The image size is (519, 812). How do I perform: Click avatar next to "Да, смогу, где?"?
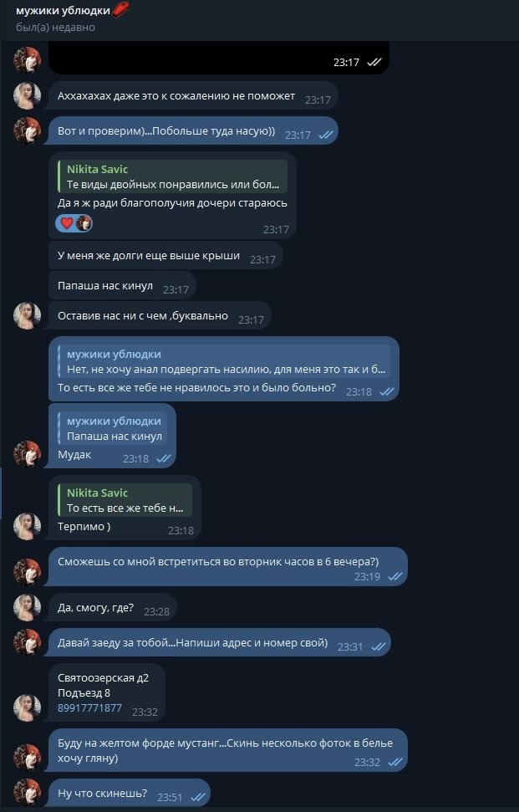(x=28, y=607)
